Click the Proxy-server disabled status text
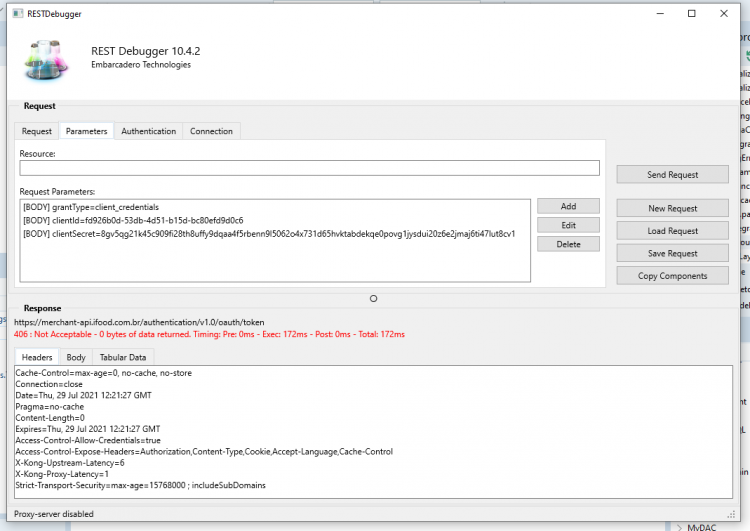The width and height of the screenshot is (750, 531). (x=54, y=514)
